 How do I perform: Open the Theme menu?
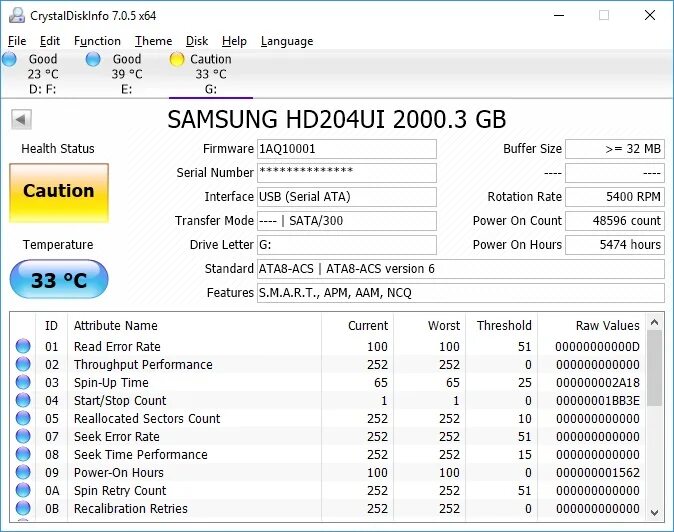153,41
